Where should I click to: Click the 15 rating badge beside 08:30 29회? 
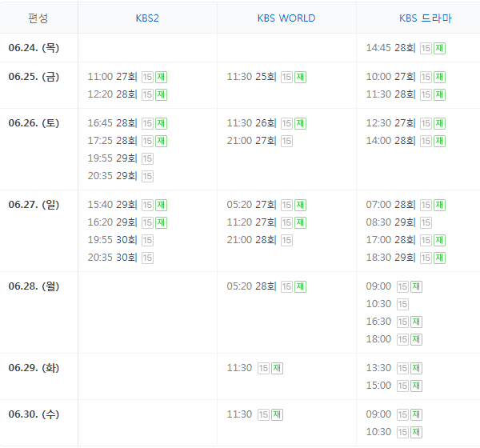426,222
